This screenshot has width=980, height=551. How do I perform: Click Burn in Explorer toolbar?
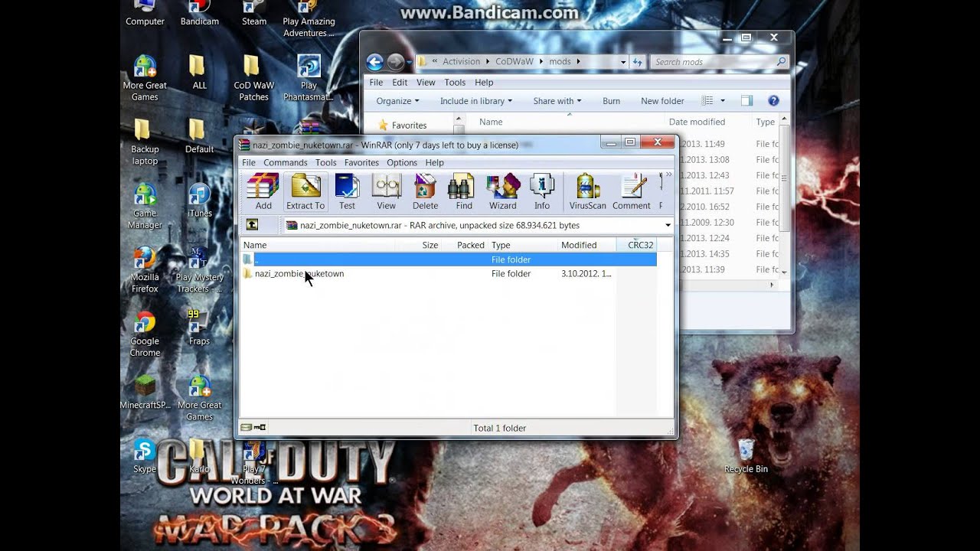[611, 101]
